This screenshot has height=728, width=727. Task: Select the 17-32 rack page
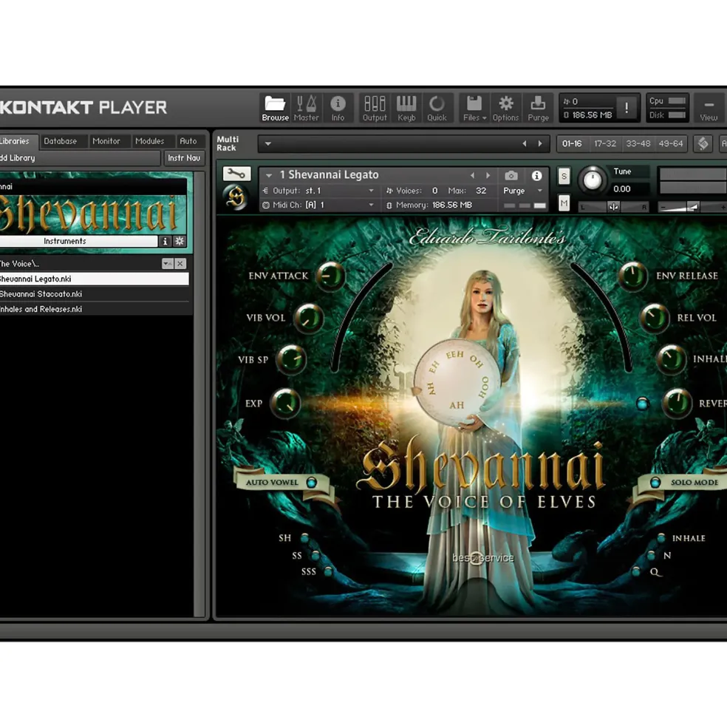pos(605,144)
